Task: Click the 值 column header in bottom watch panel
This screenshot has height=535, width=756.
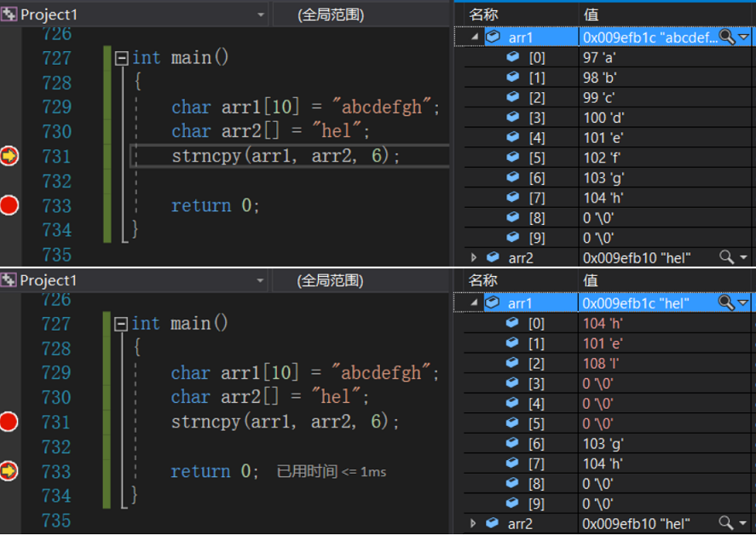Action: pos(592,280)
